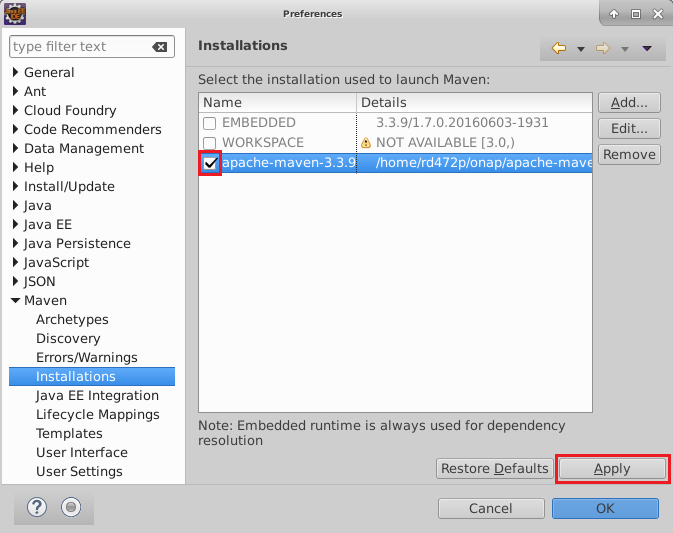The height and width of the screenshot is (533, 673).
Task: Click the NOT AVAILABLE [3.0,) details text
Action: point(445,142)
